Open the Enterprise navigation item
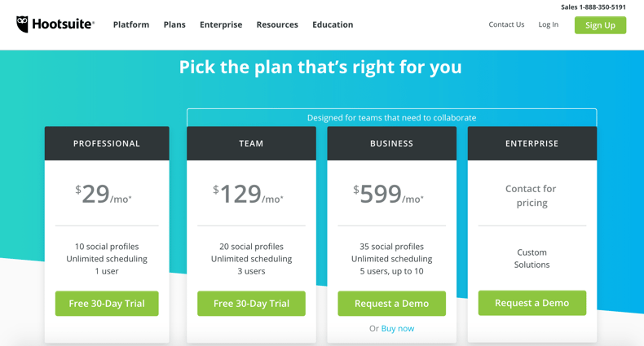 click(221, 24)
